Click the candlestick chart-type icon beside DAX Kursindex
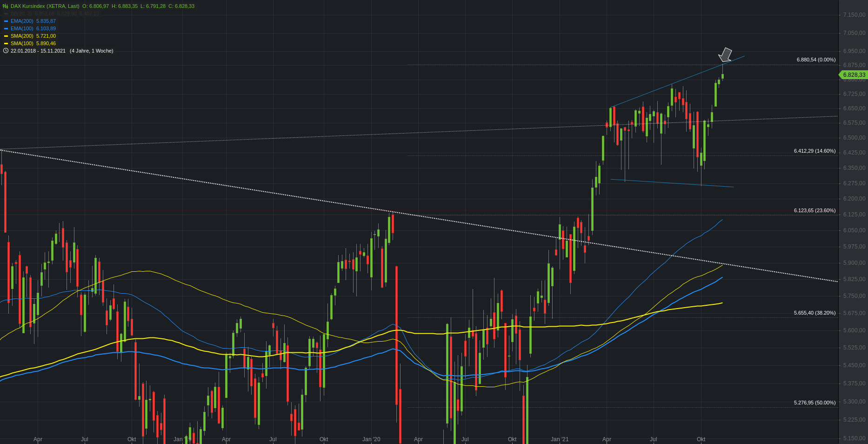This screenshot has height=444, width=868. pos(6,6)
